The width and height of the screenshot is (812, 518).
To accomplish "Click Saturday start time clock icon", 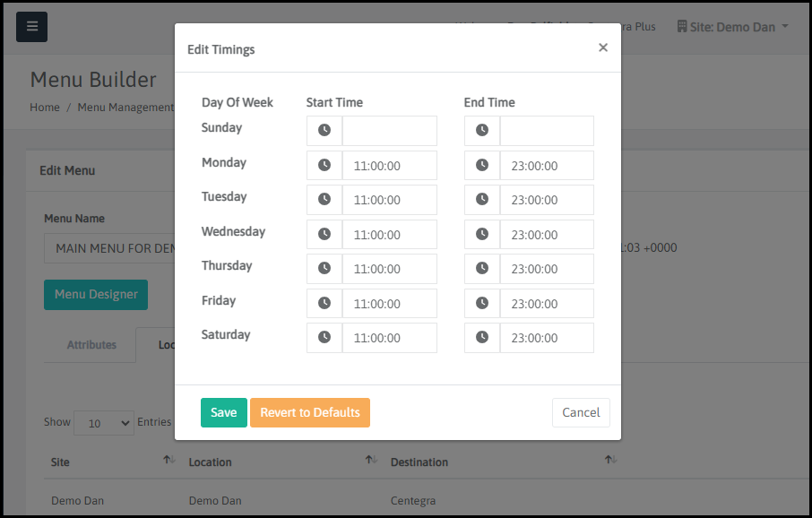I will [324, 338].
